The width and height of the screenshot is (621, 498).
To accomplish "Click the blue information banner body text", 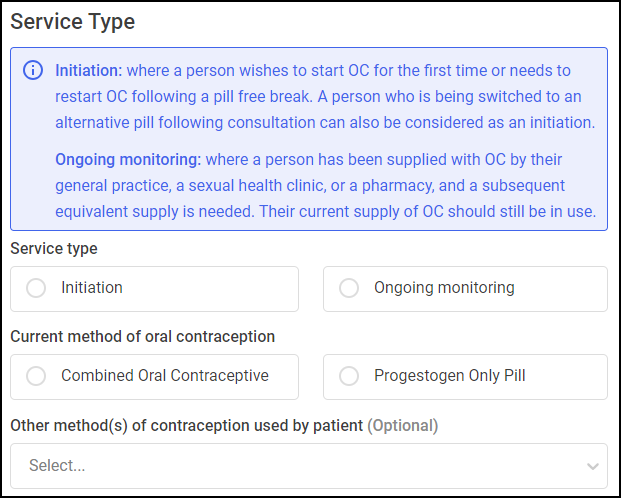I will pos(326,141).
